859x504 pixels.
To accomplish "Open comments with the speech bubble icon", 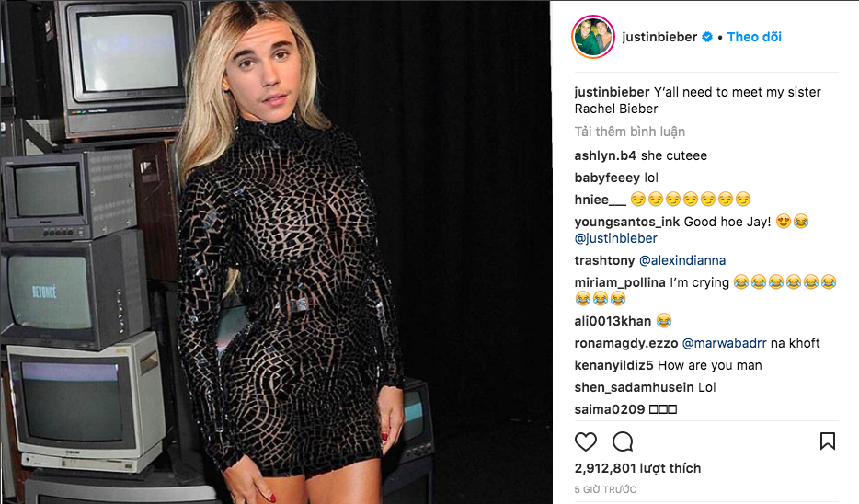I will tap(623, 441).
